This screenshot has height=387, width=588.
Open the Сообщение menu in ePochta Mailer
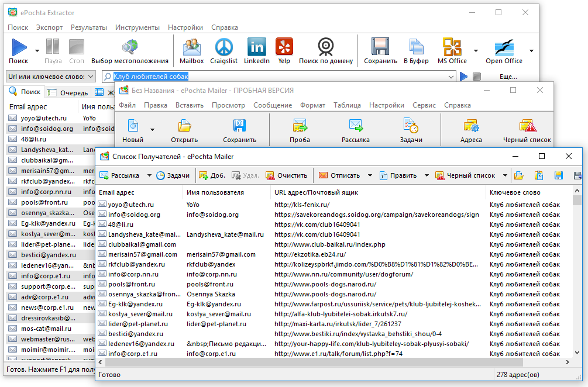coord(273,105)
